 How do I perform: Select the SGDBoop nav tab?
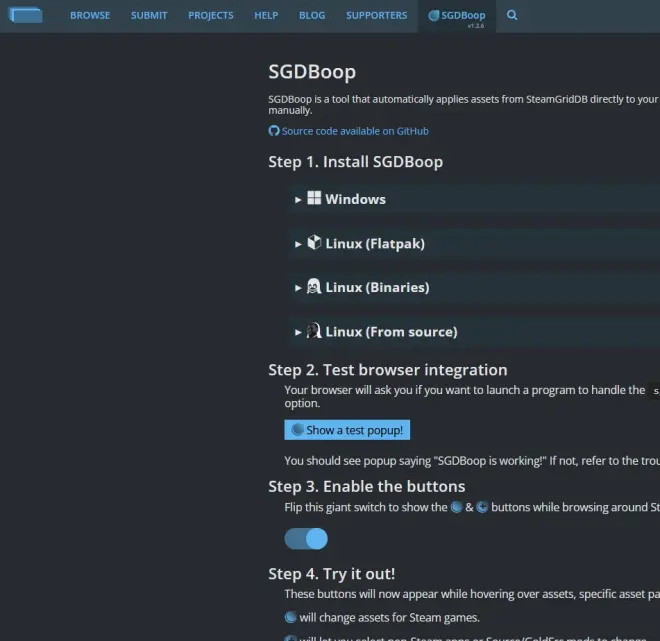(457, 16)
